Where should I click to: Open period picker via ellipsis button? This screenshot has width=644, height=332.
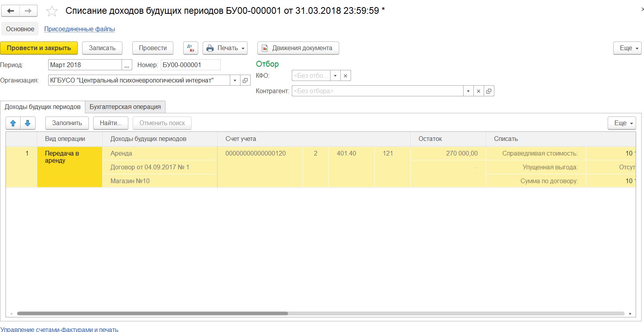tap(127, 65)
